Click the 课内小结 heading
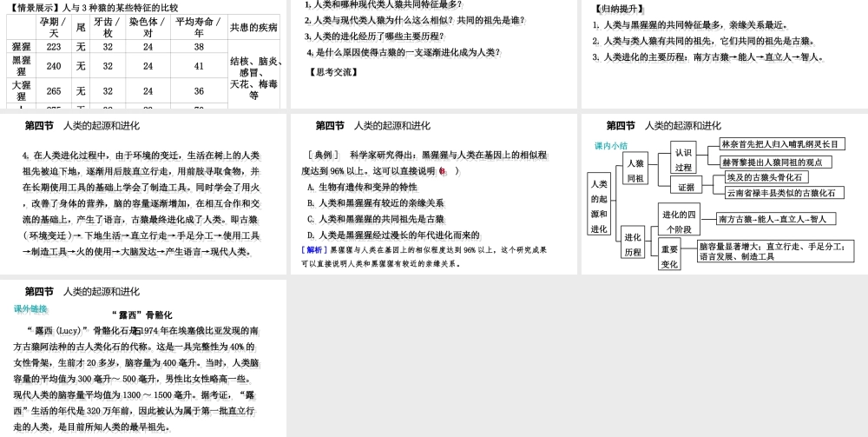 [611, 146]
